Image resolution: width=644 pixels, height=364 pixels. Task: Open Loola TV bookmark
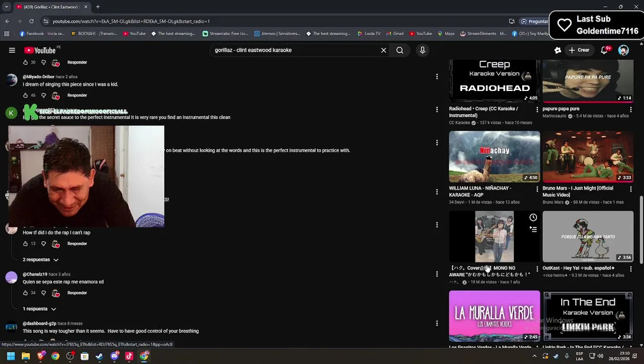[x=369, y=33]
